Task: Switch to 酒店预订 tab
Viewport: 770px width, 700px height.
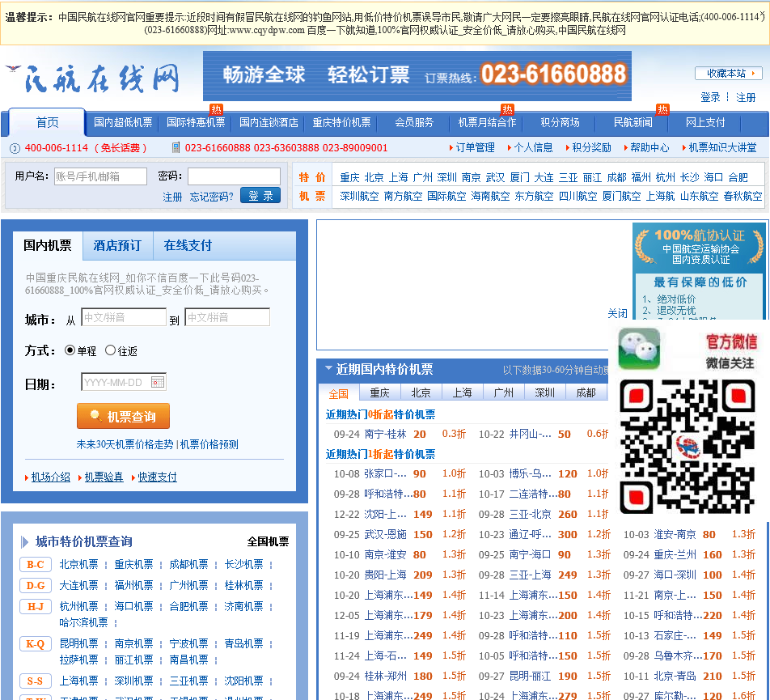Action: pyautogui.click(x=117, y=245)
